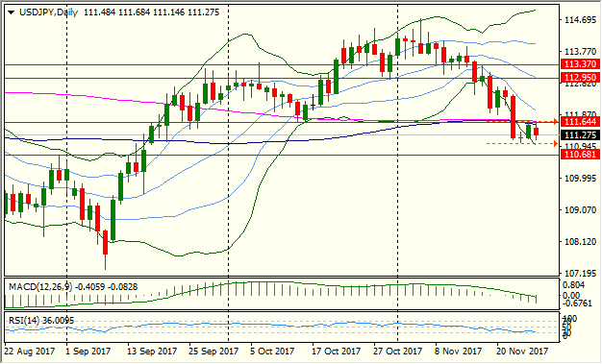Click the lowest candlestick near 8 September

[105, 242]
